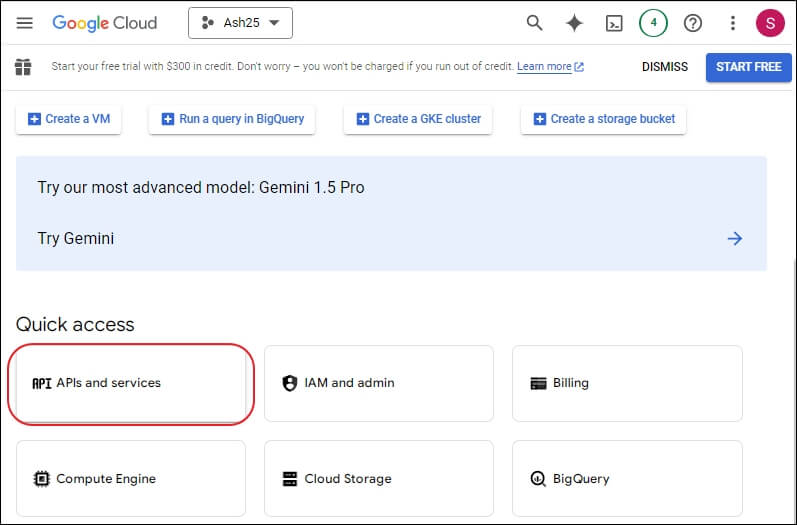Click the Try Gemini arrow icon
Screen dimensions: 797x525
pos(734,238)
